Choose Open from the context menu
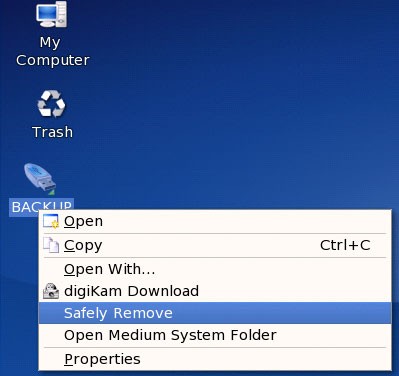 pos(215,222)
